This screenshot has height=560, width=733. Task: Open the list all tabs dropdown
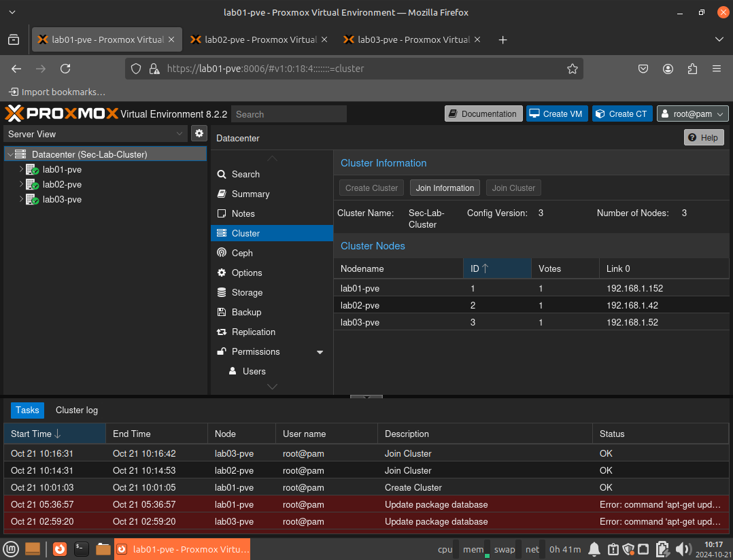[x=719, y=39]
